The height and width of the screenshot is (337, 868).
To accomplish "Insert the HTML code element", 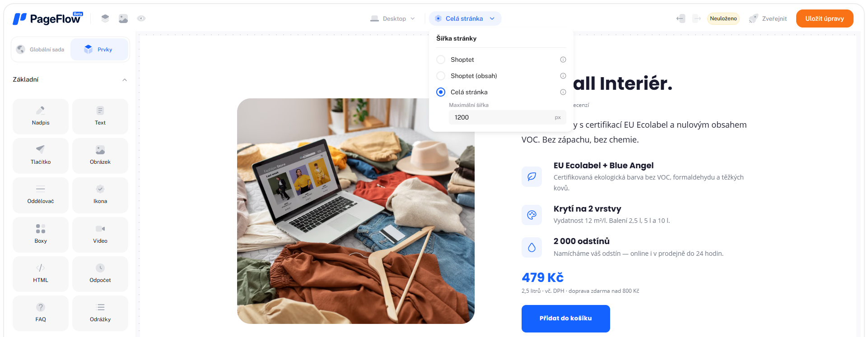I will pos(41,274).
